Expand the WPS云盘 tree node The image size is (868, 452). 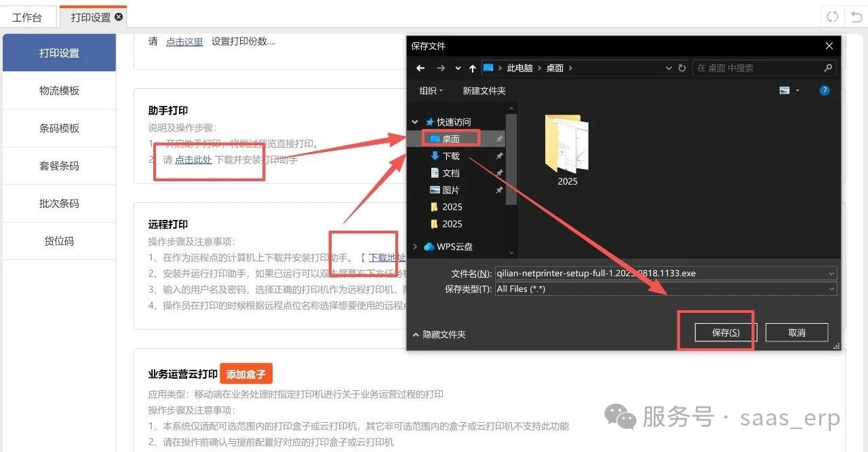click(x=415, y=247)
